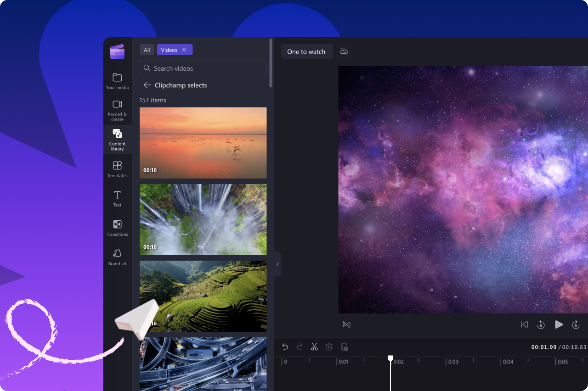The width and height of the screenshot is (588, 391).
Task: Delete the clip with the trash icon
Action: tap(329, 347)
